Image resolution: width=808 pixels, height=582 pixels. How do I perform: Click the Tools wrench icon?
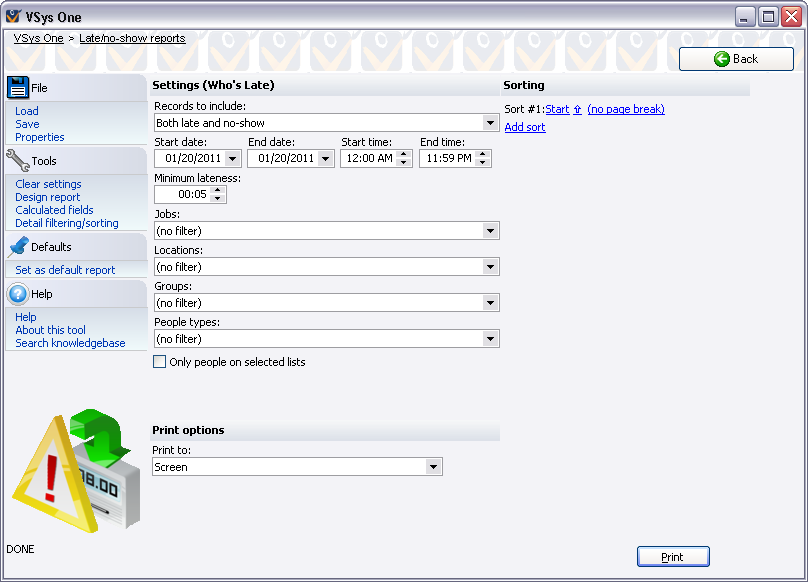(x=18, y=161)
